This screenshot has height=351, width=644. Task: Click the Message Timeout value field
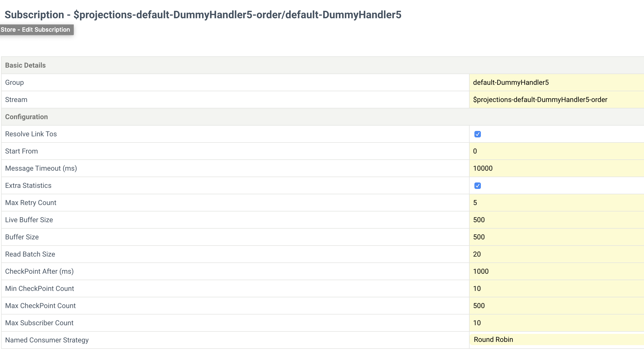(x=557, y=168)
